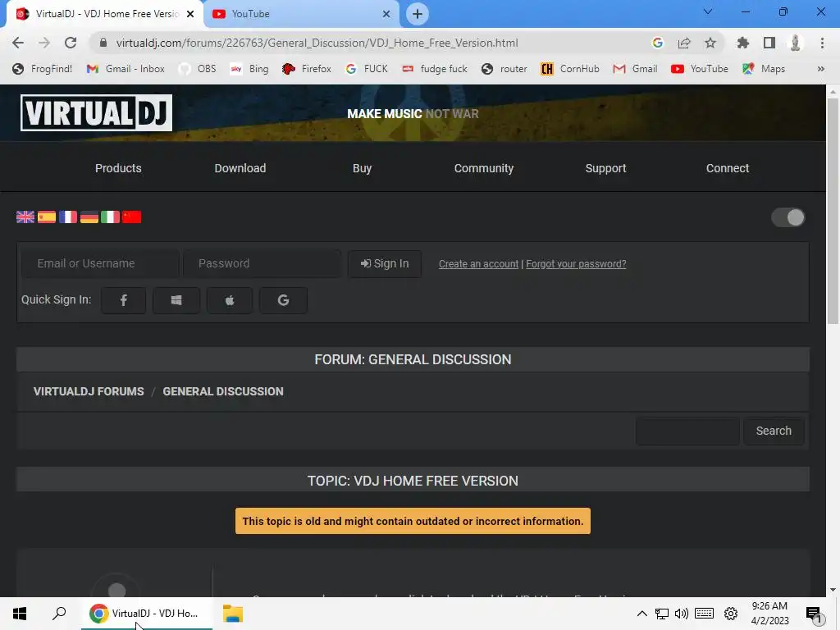Screen dimensions: 840x630
Task: Sign in with Facebook quick button
Action: (123, 300)
